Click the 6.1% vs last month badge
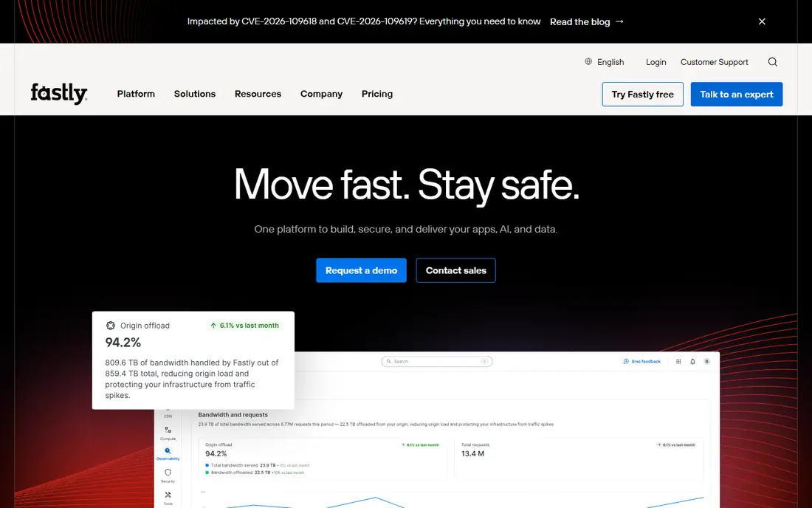 click(244, 325)
